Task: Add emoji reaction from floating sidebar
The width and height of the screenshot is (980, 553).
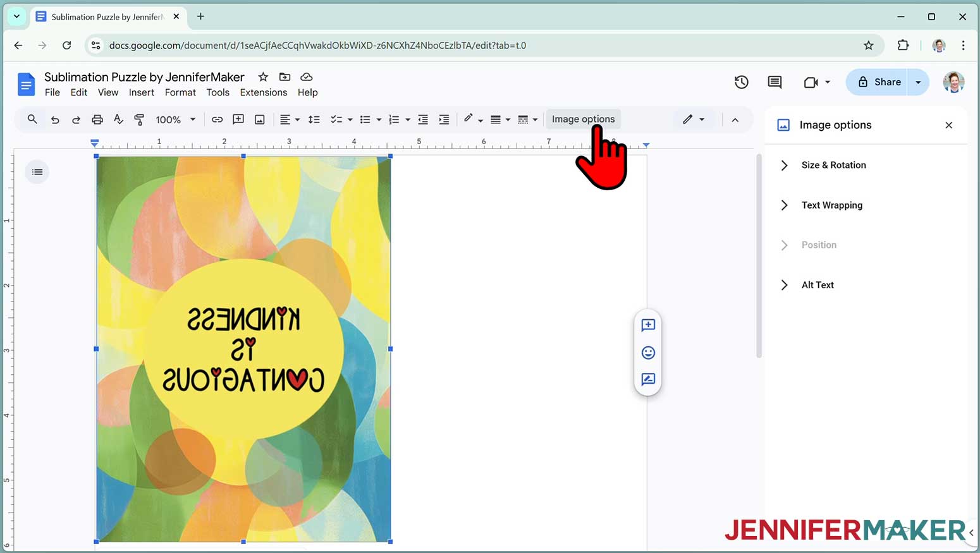Action: point(648,353)
